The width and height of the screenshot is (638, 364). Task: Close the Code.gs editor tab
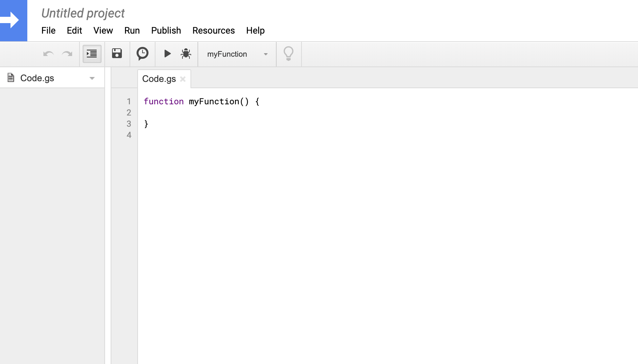point(183,79)
